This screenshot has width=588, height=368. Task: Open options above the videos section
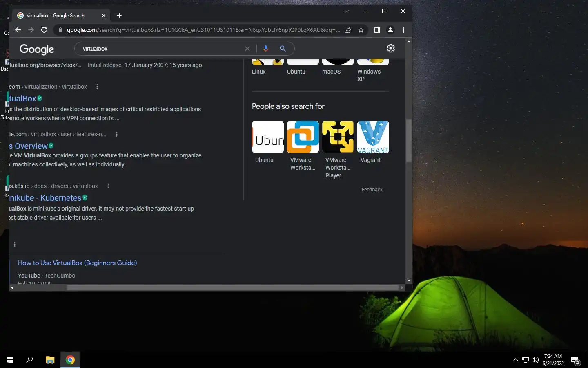(15, 244)
